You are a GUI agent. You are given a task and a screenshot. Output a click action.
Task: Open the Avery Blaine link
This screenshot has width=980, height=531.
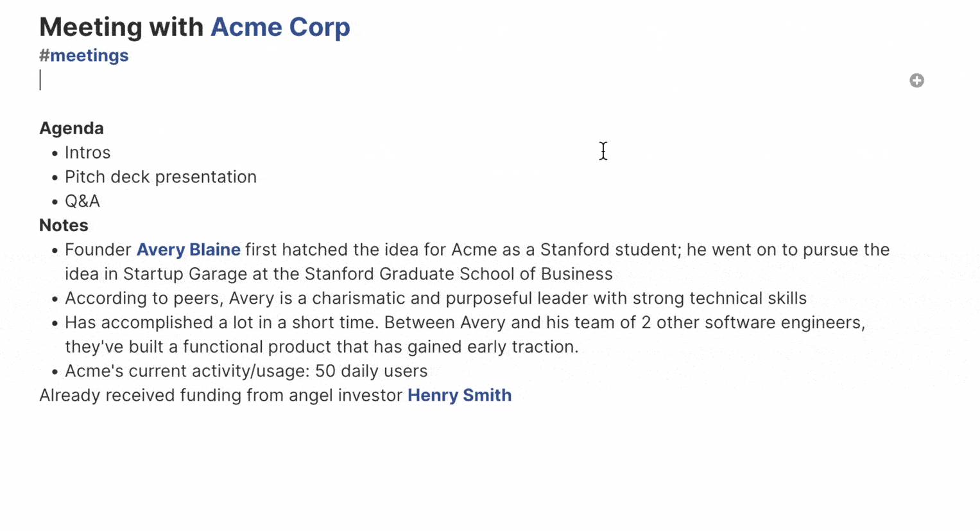189,249
